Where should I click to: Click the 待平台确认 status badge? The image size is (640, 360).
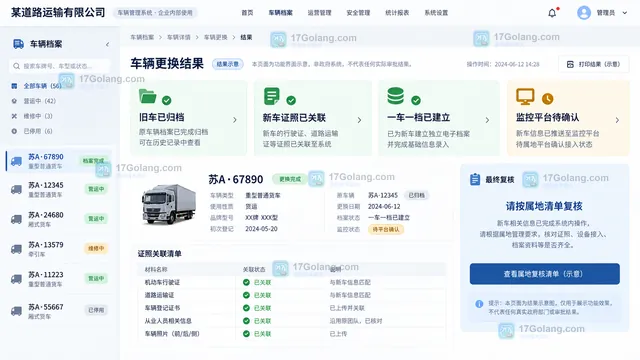click(x=386, y=229)
